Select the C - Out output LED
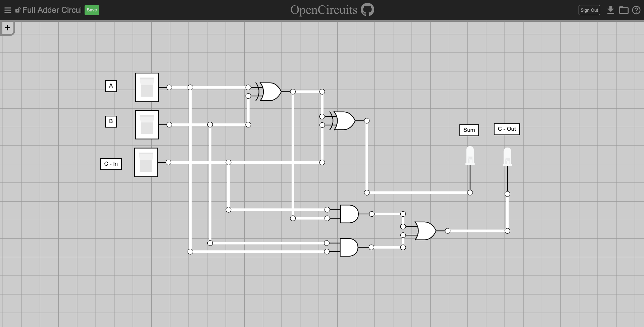644x327 pixels. (507, 157)
